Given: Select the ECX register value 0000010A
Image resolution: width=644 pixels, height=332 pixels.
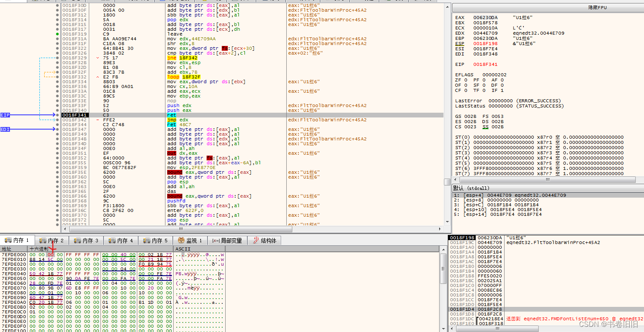Looking at the screenshot, I should 485,28.
